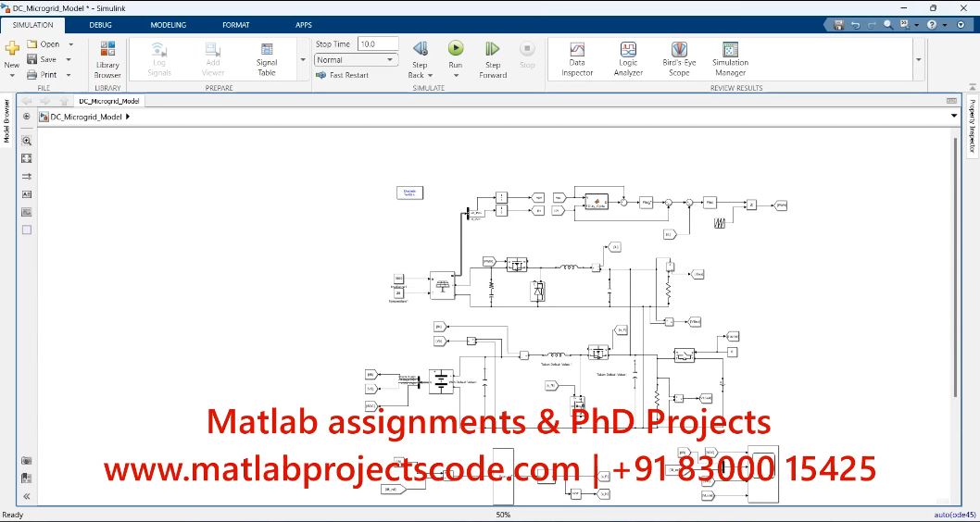Click the Annotation tool in the palette
Screen dimensions: 980x522
(26, 194)
